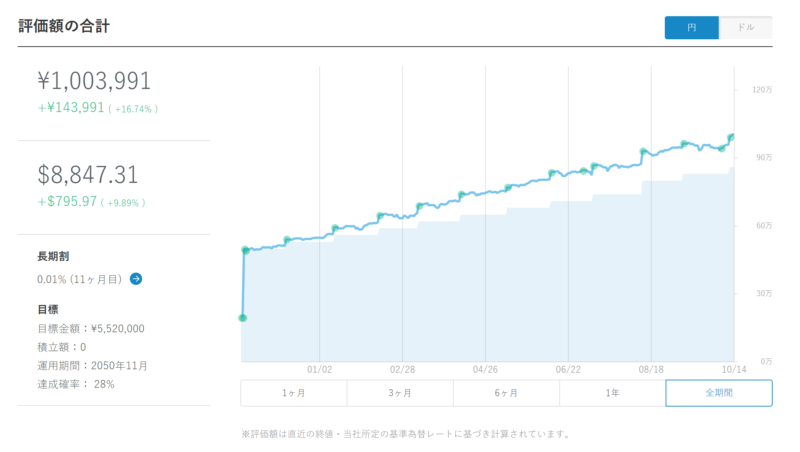The width and height of the screenshot is (800, 452).
Task: Click the 評価額の合計 heading
Action: [64, 26]
